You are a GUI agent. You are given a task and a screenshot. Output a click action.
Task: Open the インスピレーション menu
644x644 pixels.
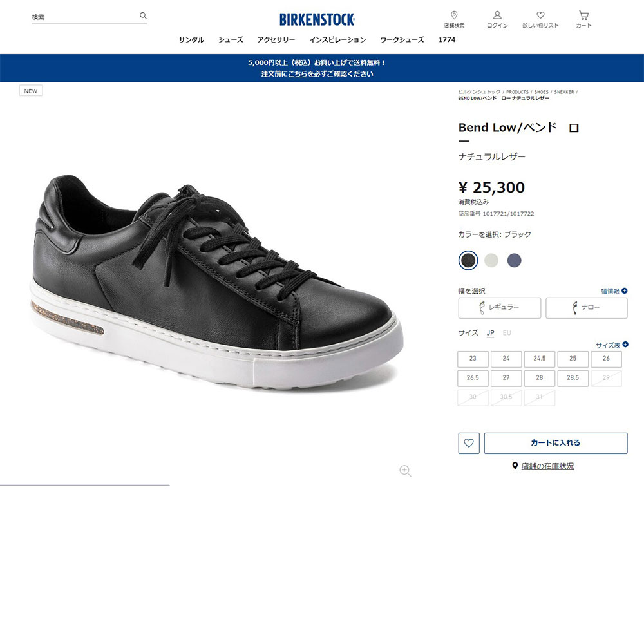point(337,40)
